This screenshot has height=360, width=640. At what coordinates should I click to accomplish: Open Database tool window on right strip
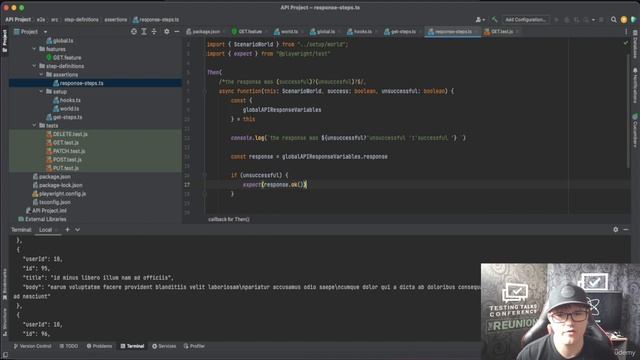click(x=635, y=45)
